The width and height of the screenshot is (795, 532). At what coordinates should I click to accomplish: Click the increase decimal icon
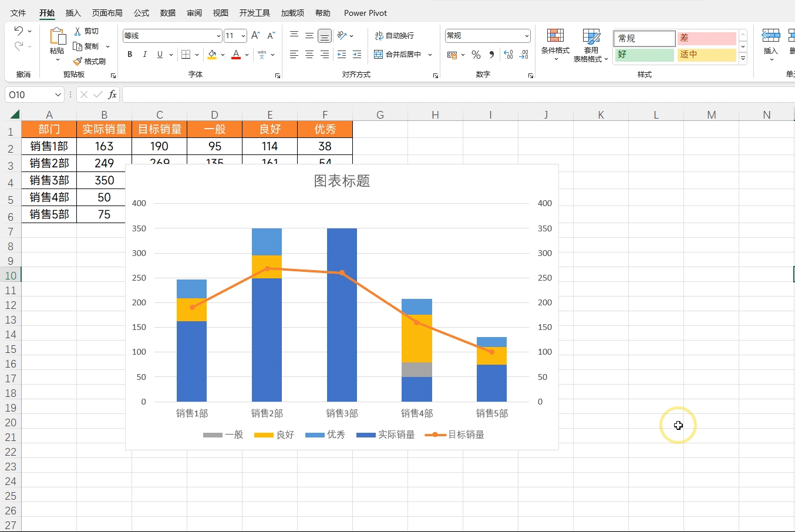[508, 55]
